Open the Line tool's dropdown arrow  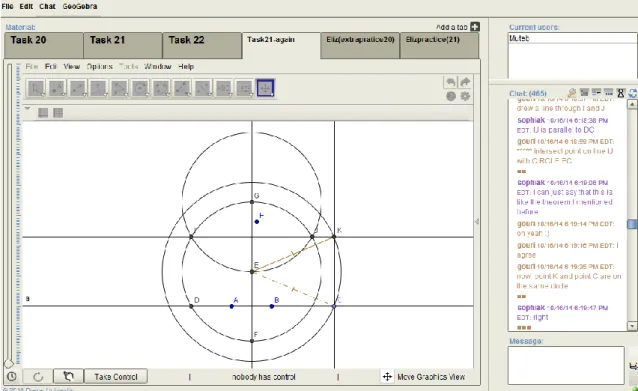[x=85, y=95]
